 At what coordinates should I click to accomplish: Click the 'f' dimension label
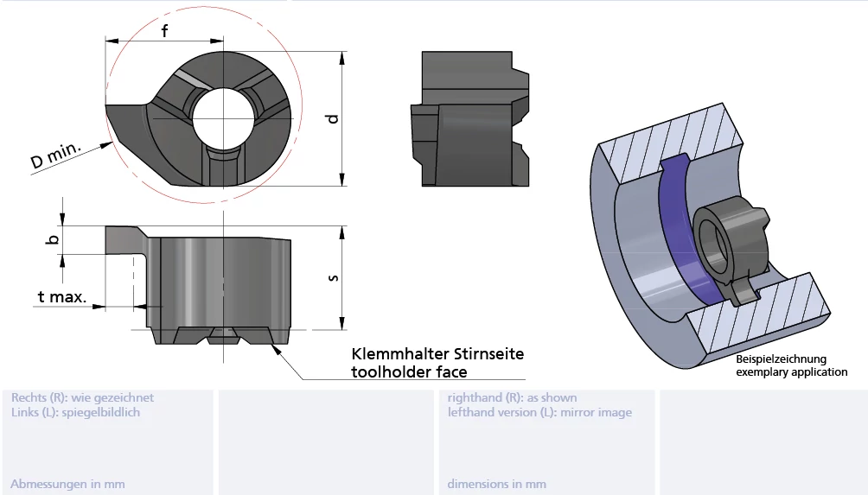tap(164, 30)
